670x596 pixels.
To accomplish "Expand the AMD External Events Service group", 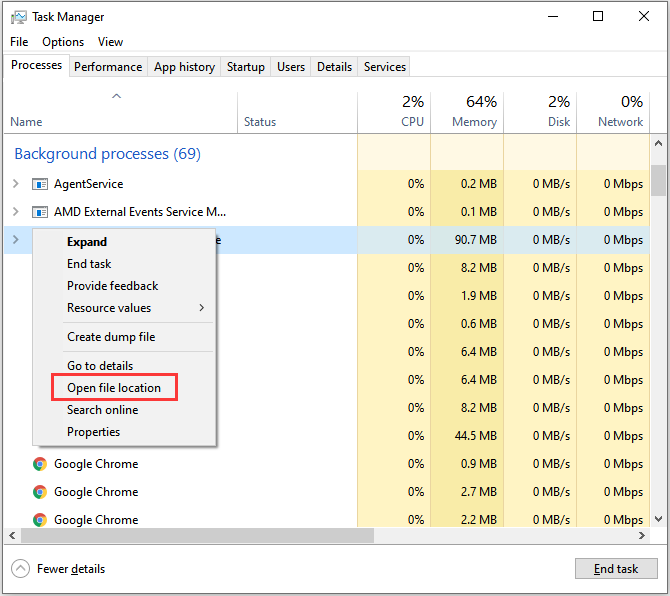I will [16, 211].
